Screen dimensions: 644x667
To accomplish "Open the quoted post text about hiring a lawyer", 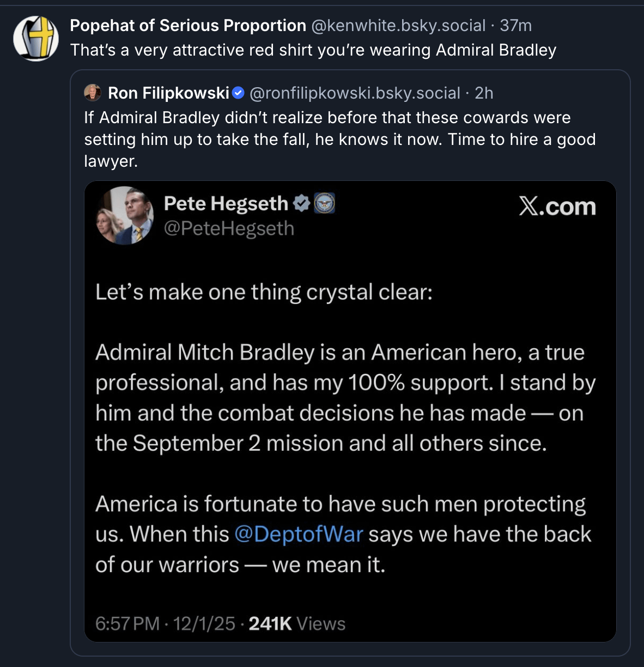I will [x=339, y=139].
